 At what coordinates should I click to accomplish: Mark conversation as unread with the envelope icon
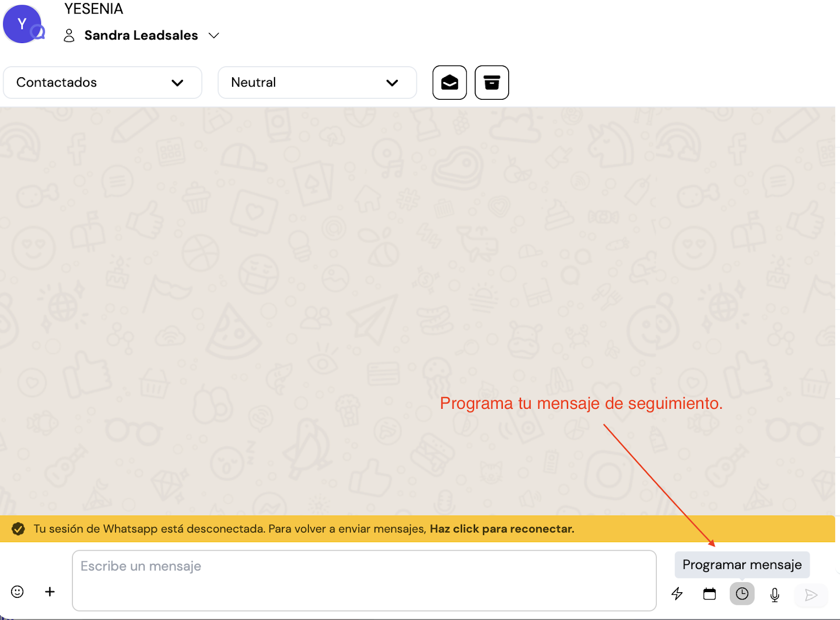click(449, 82)
